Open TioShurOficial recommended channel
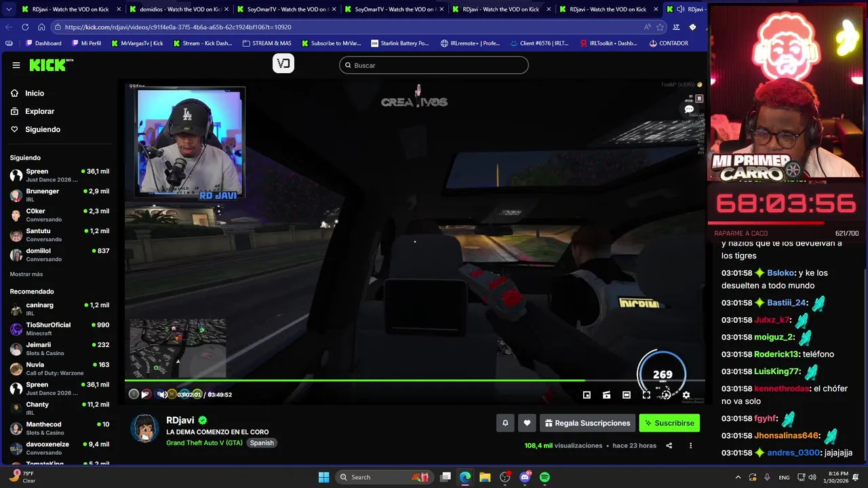Screen dimensions: 868x488 tap(60, 329)
